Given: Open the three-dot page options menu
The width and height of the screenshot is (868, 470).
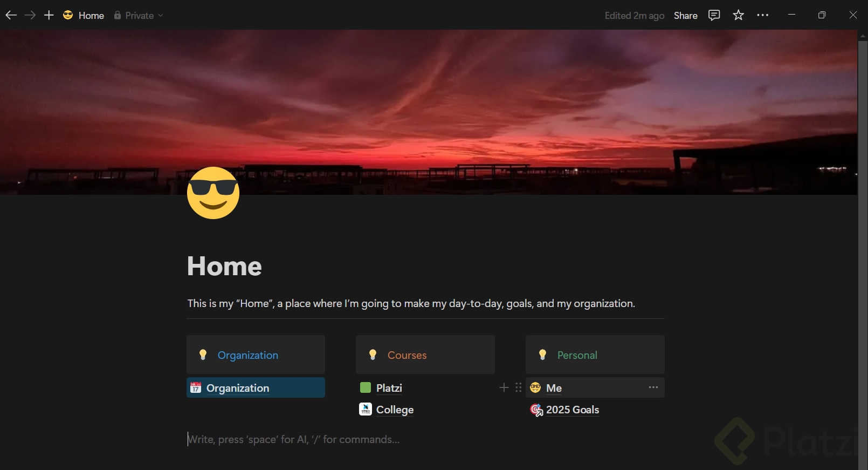Looking at the screenshot, I should point(763,15).
